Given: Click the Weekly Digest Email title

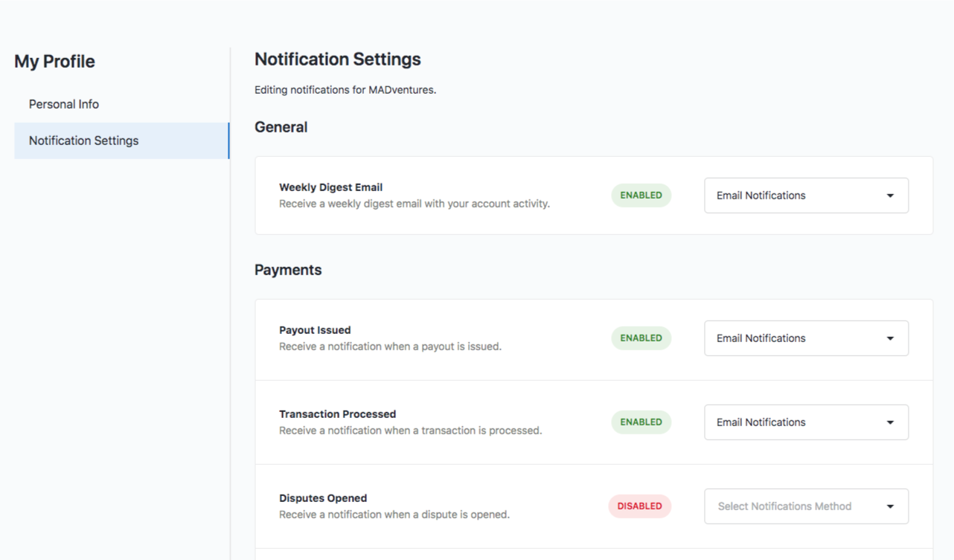Looking at the screenshot, I should coord(330,187).
